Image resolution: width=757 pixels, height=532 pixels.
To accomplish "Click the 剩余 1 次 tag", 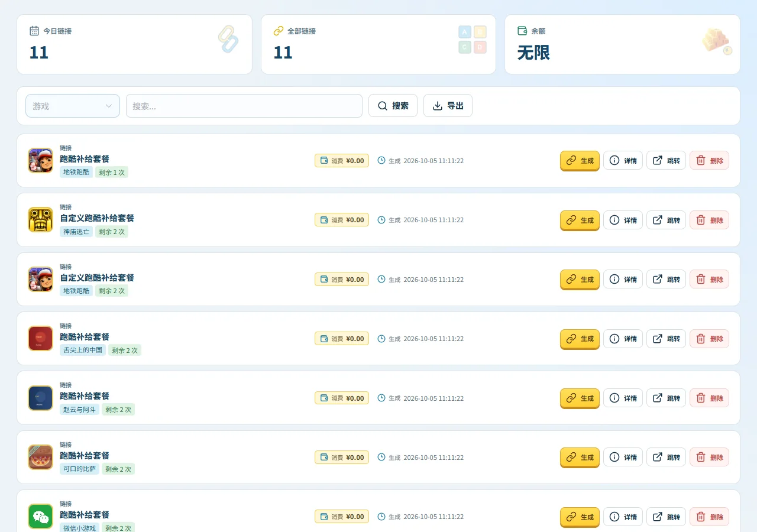I will pos(112,172).
